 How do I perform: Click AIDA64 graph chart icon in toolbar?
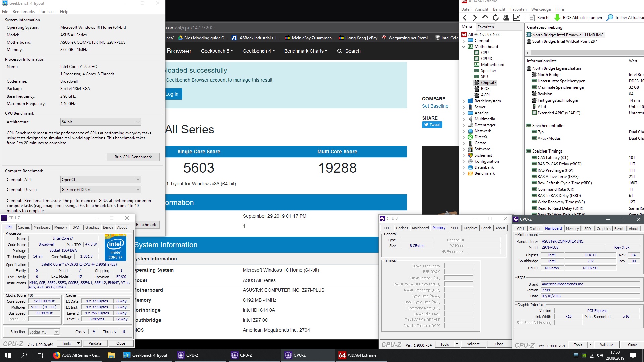click(x=517, y=18)
